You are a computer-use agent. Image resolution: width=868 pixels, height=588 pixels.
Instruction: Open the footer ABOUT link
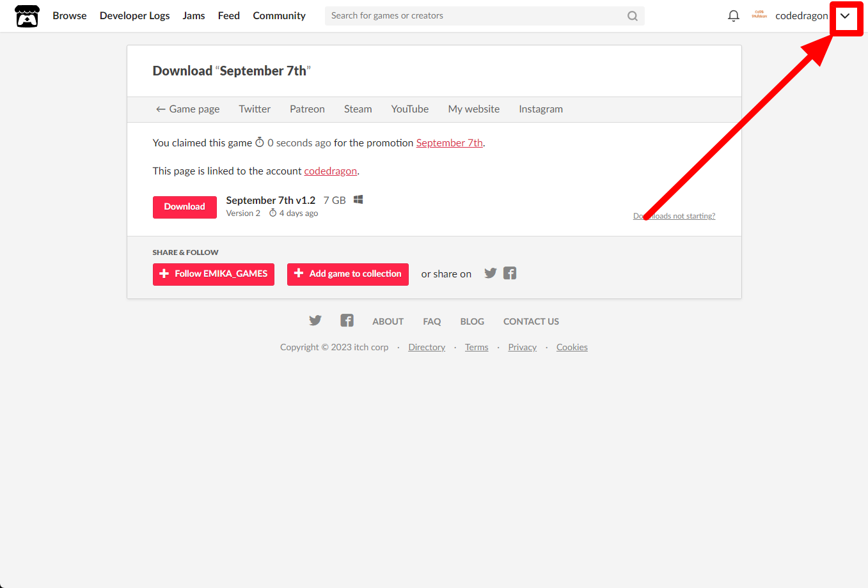[388, 321]
